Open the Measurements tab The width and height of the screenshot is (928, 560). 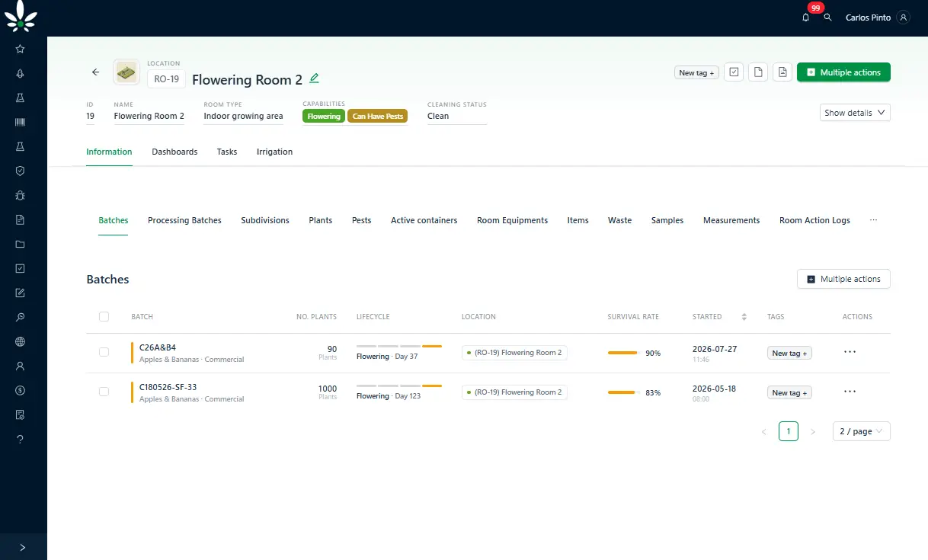pos(731,220)
